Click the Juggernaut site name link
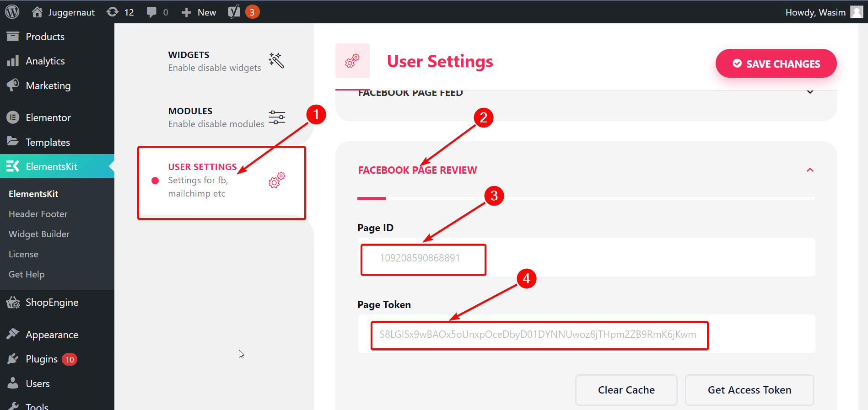 [x=71, y=12]
